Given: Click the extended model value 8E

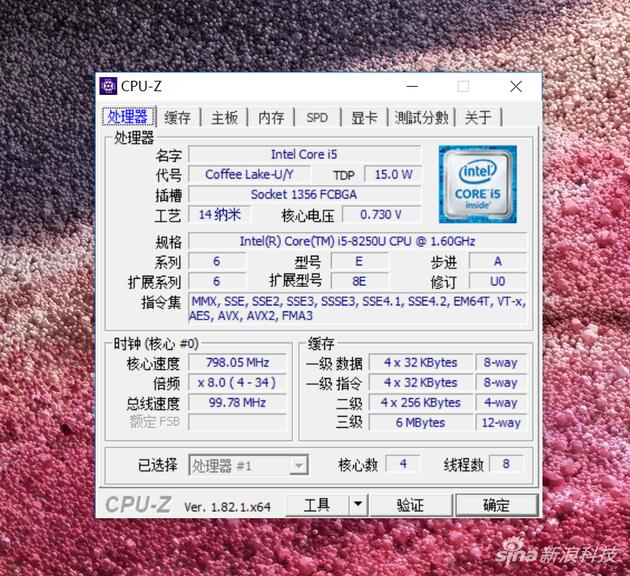Looking at the screenshot, I should 359,281.
